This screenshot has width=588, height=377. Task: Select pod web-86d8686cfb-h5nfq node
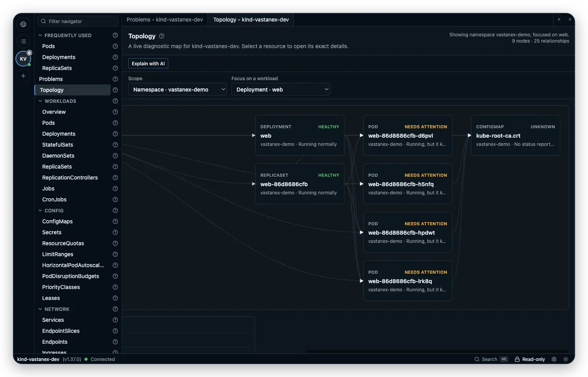tap(408, 184)
